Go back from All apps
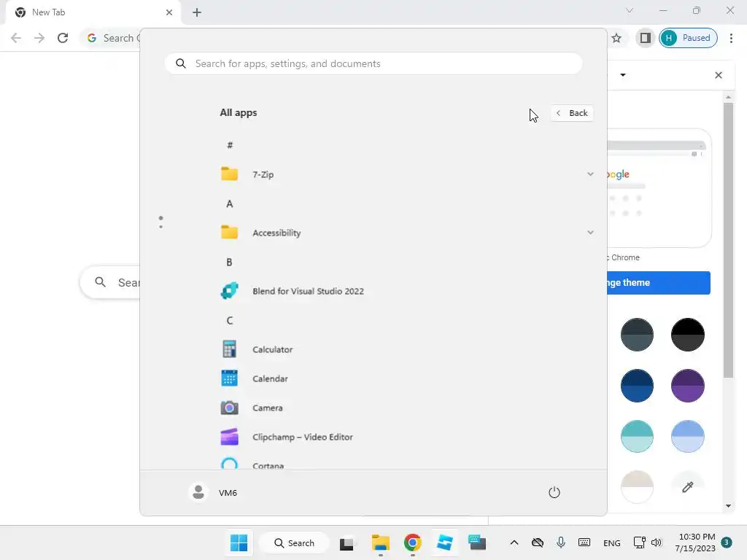Screen dimensions: 747x560 coord(572,113)
